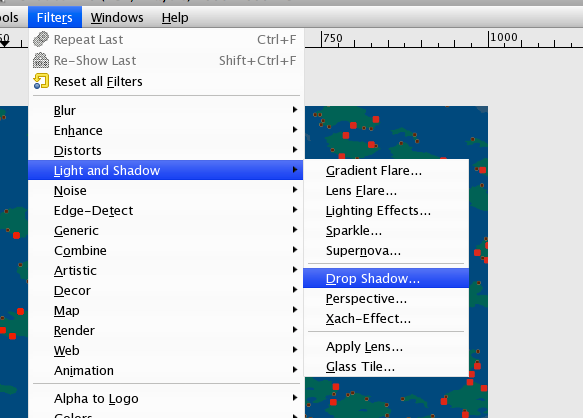
Task: Choose the Xach-Effect filter
Action: [386, 318]
